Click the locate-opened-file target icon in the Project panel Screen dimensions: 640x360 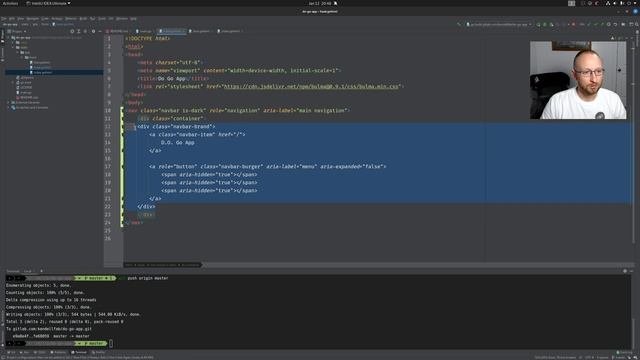(x=72, y=31)
